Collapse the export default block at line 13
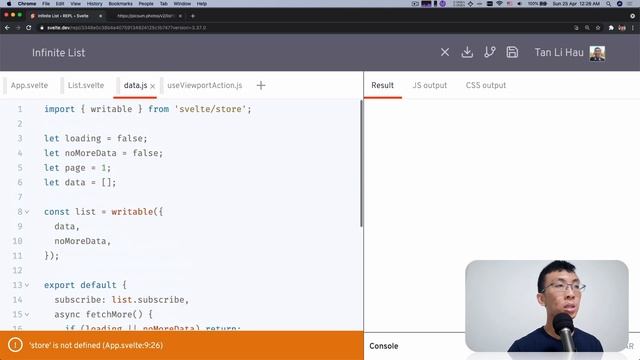The height and width of the screenshot is (360, 640). pos(27,285)
